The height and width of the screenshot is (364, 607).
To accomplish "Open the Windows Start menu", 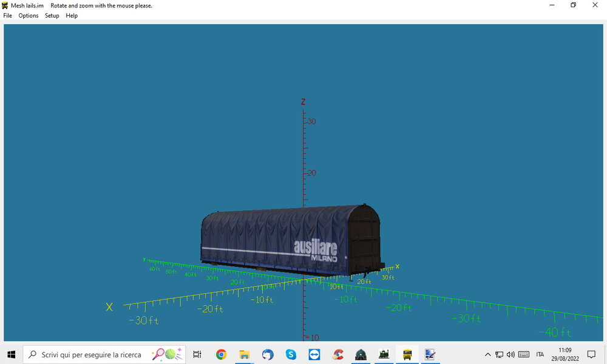I will (11, 354).
